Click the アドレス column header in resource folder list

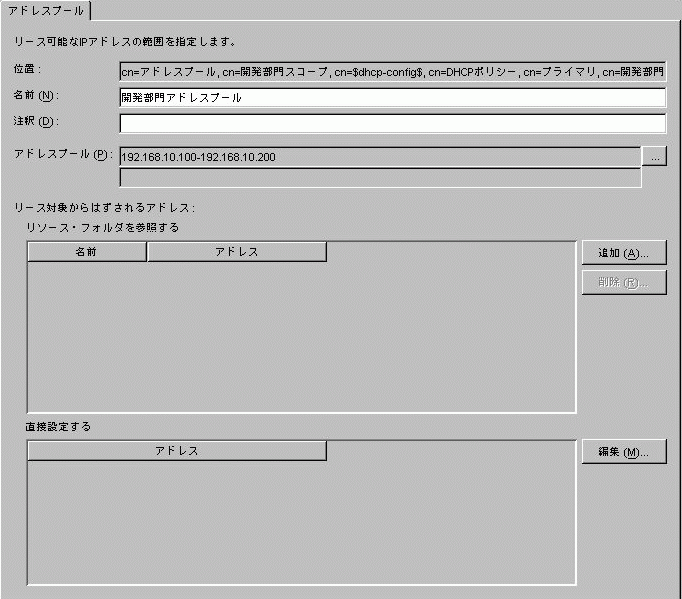(x=237, y=252)
